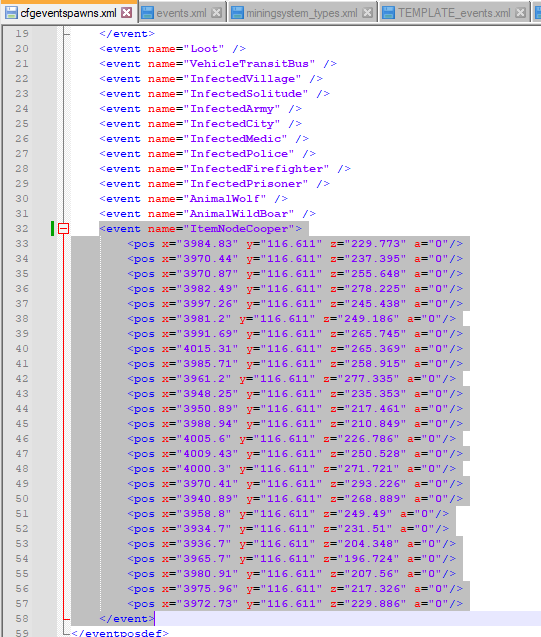Open the miningsystem_types.xml tab
541x637 pixels.
click(x=302, y=13)
